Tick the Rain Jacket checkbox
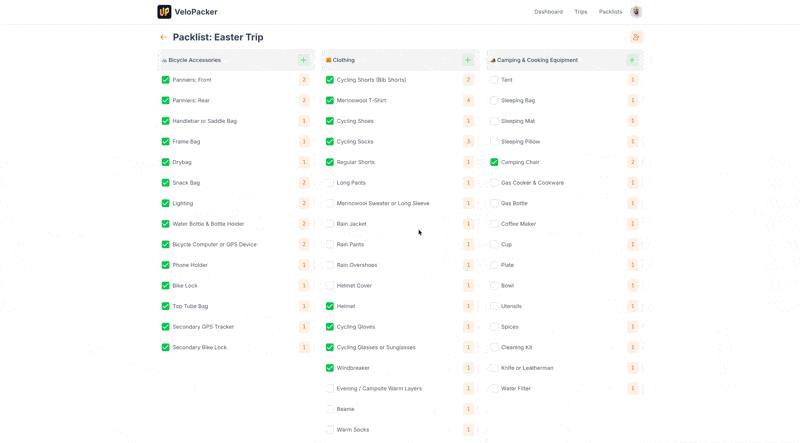Screen dimensions: 800x443 (x=330, y=224)
